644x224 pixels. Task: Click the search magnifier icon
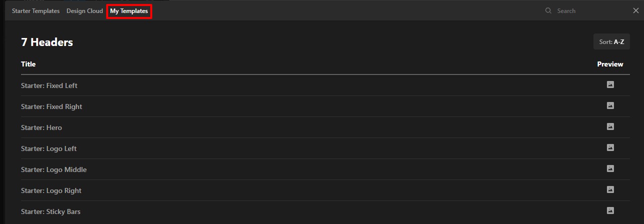(548, 11)
